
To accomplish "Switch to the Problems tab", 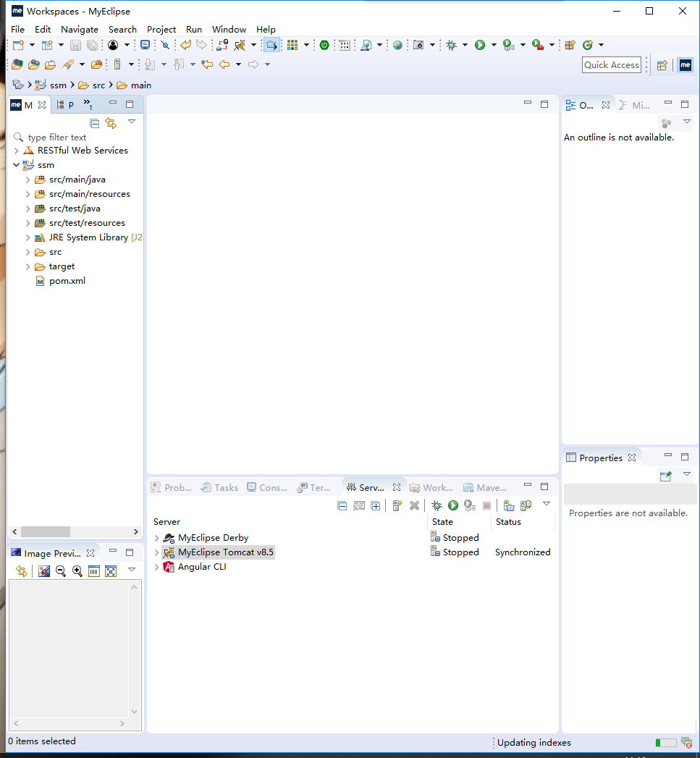I will pos(172,487).
